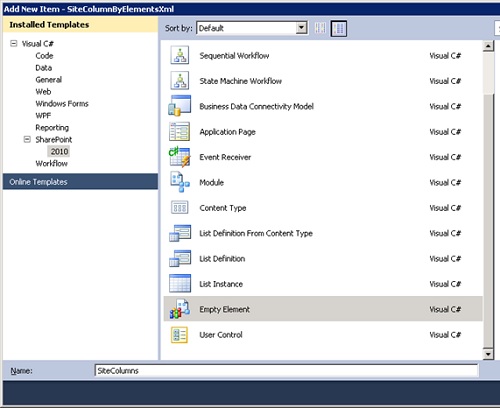Select the Application Page template icon
This screenshot has height=408, width=500.
[180, 131]
